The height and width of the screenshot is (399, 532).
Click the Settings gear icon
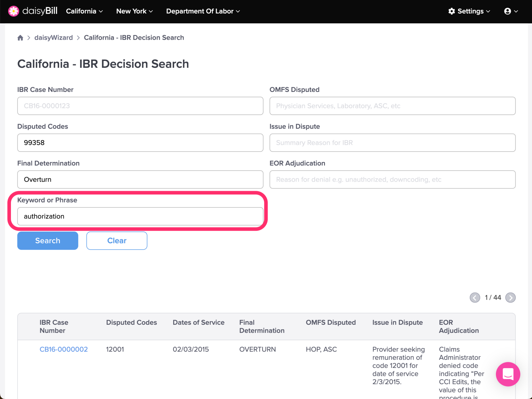click(x=452, y=11)
